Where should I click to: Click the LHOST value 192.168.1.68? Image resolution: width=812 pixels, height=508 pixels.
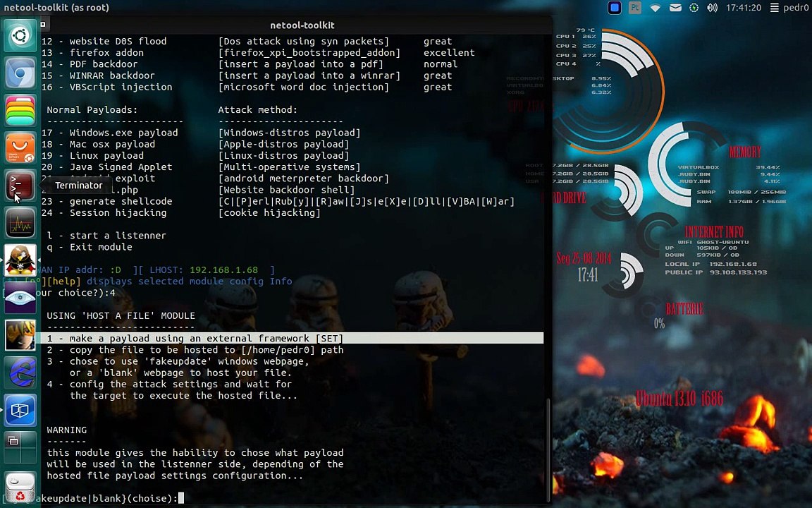coord(223,270)
